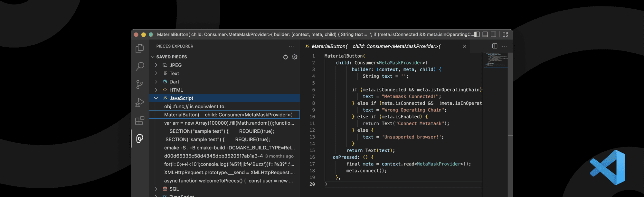Open the Extensions view

pyautogui.click(x=140, y=121)
